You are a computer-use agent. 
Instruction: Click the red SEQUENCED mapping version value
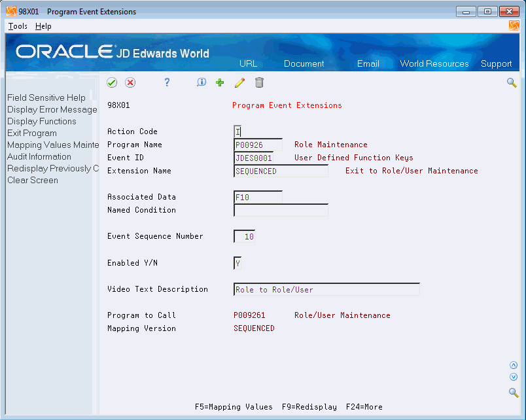(254, 328)
